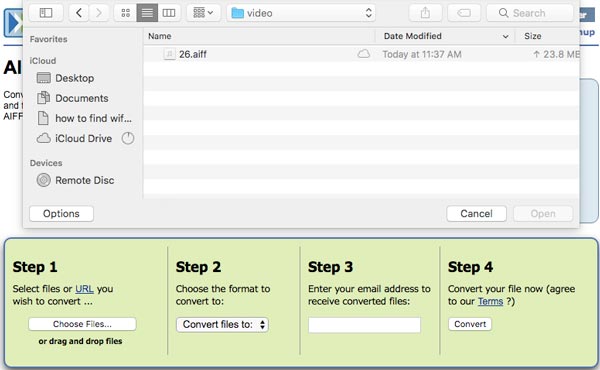Click the Favorites sidebar heading
Image resolution: width=600 pixels, height=370 pixels.
49,39
